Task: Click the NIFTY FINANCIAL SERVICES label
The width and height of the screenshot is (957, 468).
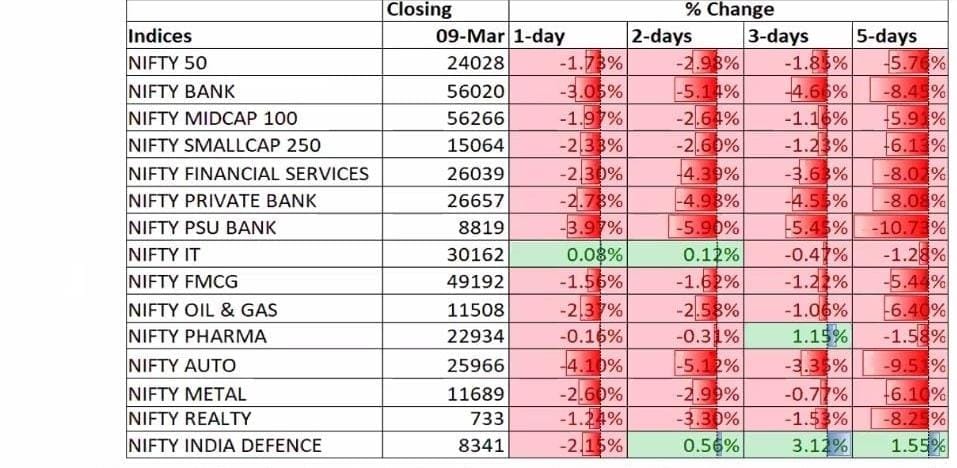Action: click(x=248, y=173)
